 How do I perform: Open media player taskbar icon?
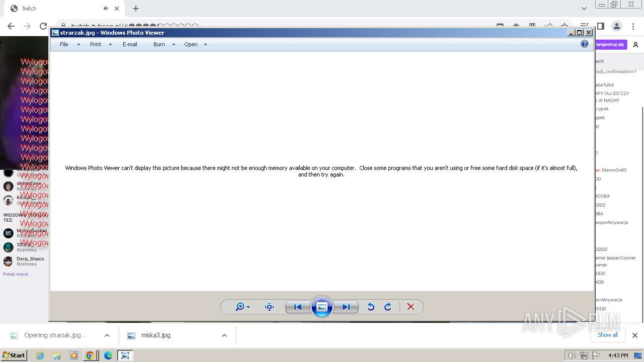tap(74, 355)
